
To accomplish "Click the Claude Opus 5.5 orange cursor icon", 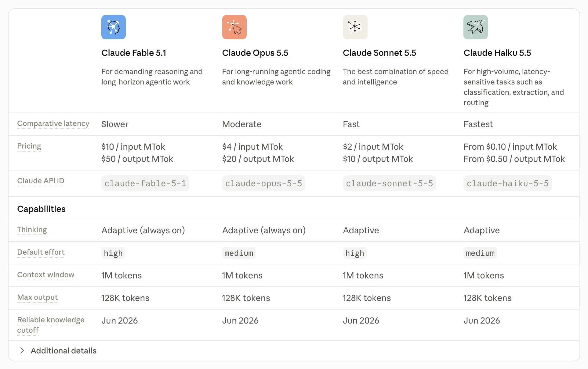I will coord(234,27).
